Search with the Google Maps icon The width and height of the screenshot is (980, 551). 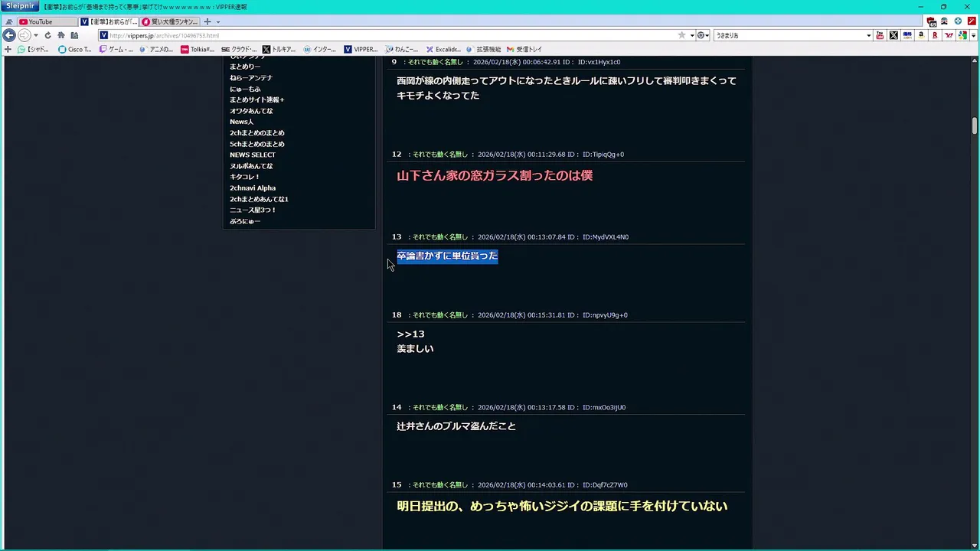[962, 35]
